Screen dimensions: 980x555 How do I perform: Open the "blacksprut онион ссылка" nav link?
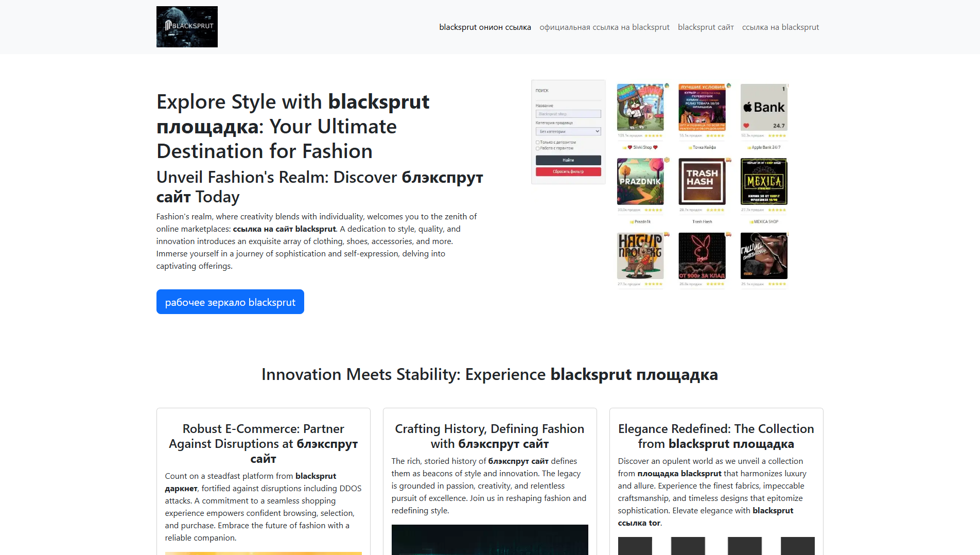tap(485, 27)
